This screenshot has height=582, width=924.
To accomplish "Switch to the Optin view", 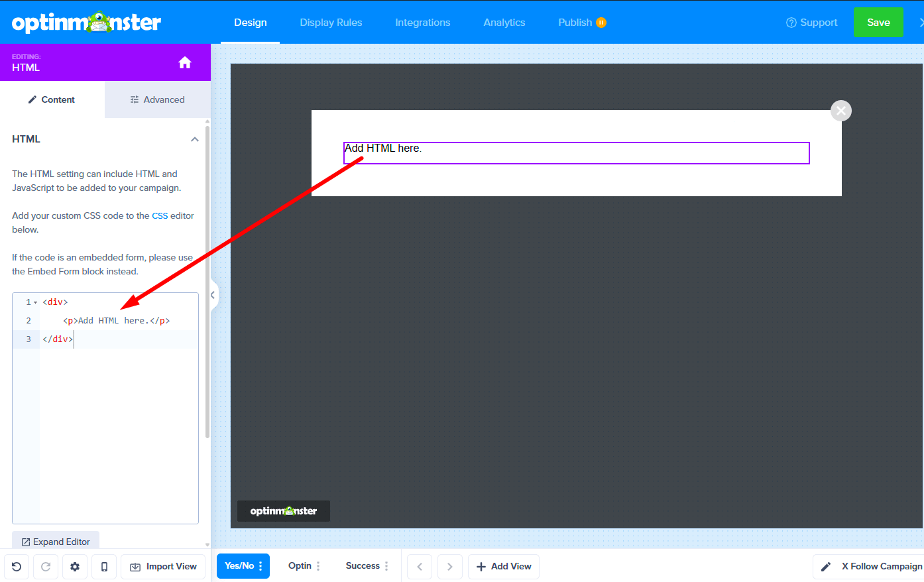I will point(300,566).
